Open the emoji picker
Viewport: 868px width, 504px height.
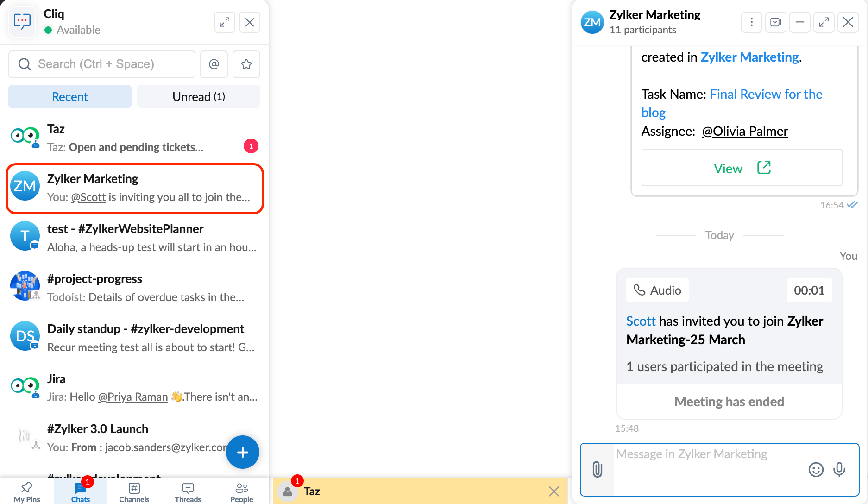(816, 470)
